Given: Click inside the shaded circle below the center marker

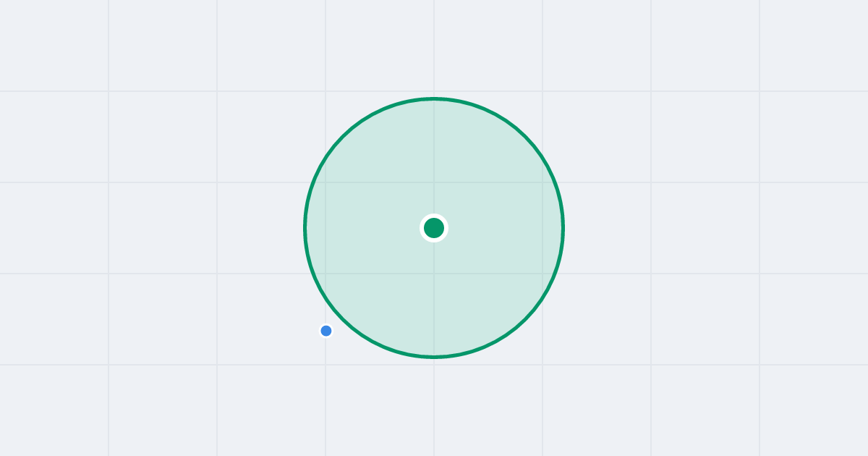Looking at the screenshot, I should [x=434, y=297].
